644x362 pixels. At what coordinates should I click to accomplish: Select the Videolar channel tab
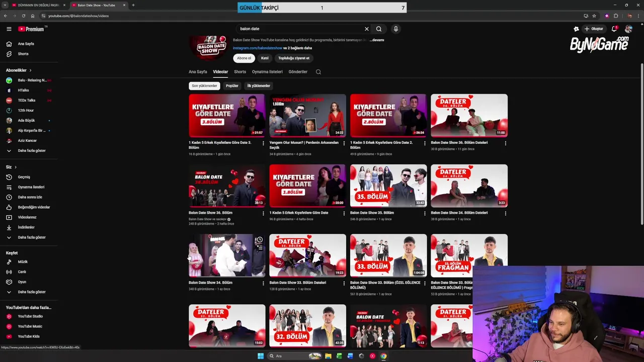[x=220, y=72]
